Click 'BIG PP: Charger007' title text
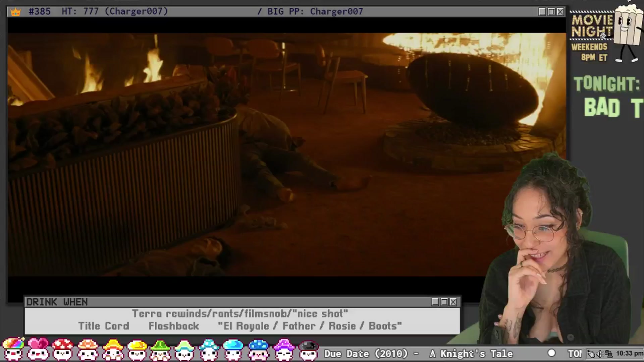 click(315, 11)
